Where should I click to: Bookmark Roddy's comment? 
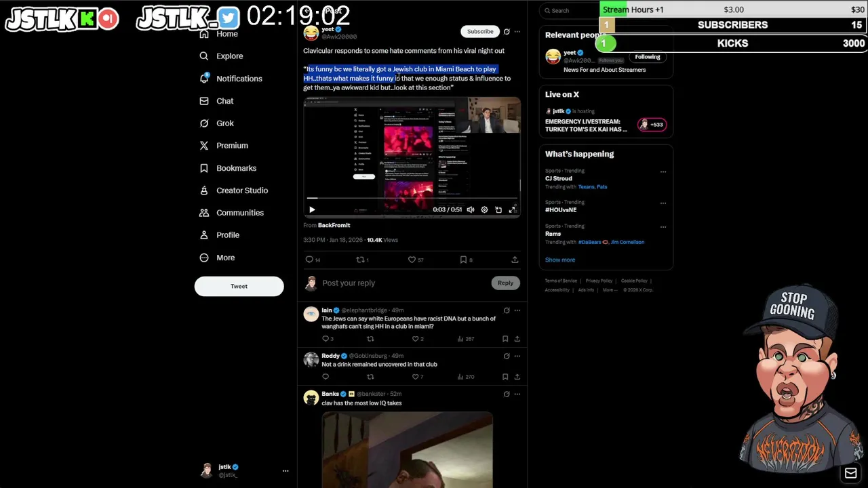point(505,377)
